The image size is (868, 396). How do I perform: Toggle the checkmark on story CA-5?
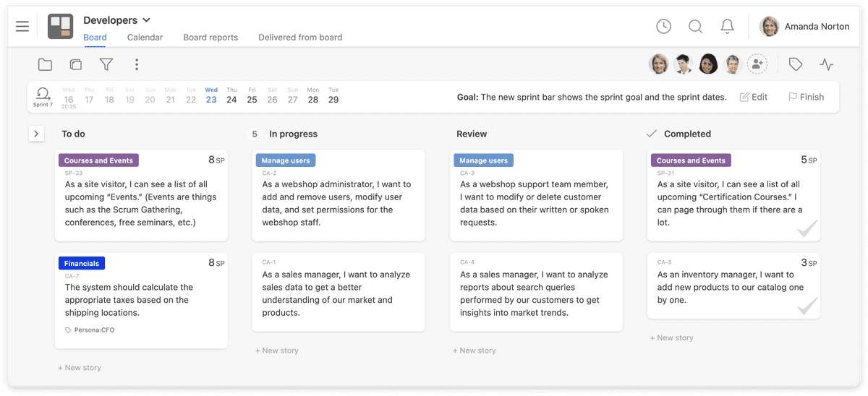tap(807, 306)
